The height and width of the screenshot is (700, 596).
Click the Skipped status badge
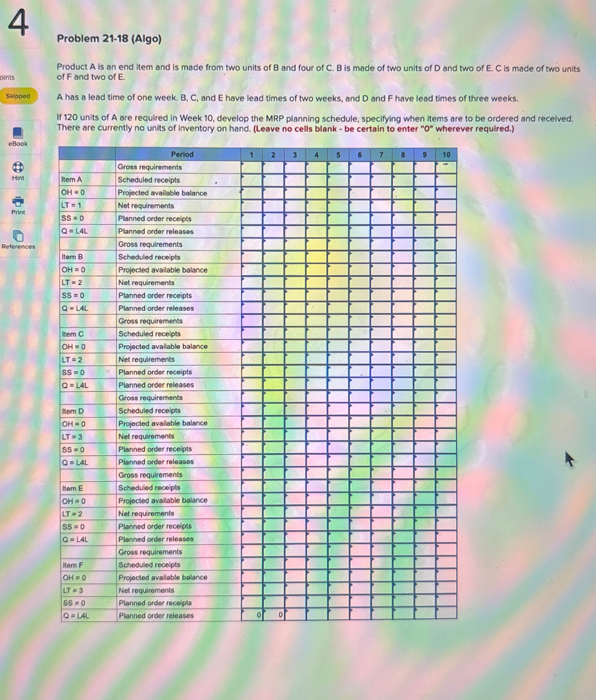point(18,96)
